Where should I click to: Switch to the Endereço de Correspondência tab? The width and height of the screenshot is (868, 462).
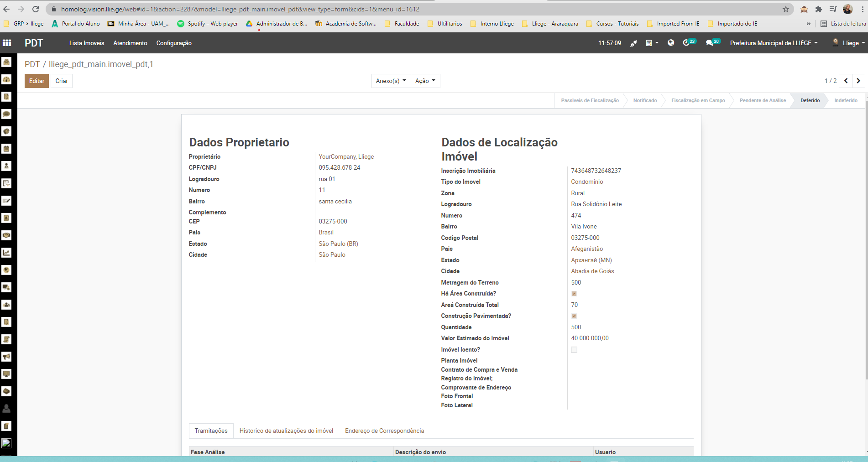384,431
